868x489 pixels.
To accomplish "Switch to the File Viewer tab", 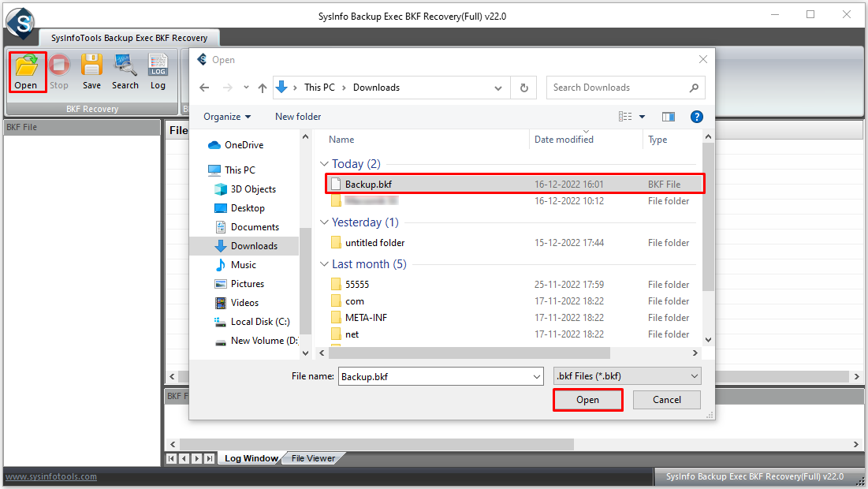I will click(x=313, y=458).
